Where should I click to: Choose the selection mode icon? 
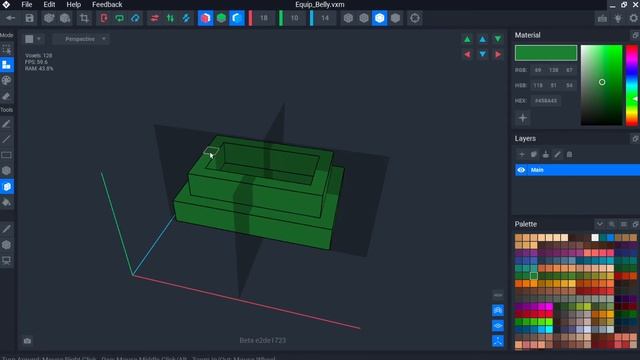click(7, 50)
